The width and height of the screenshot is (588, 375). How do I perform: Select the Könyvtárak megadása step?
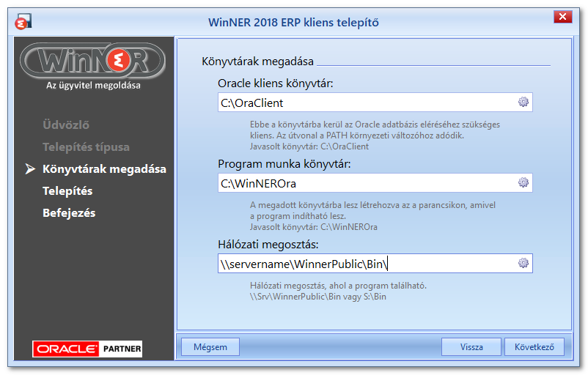click(104, 169)
